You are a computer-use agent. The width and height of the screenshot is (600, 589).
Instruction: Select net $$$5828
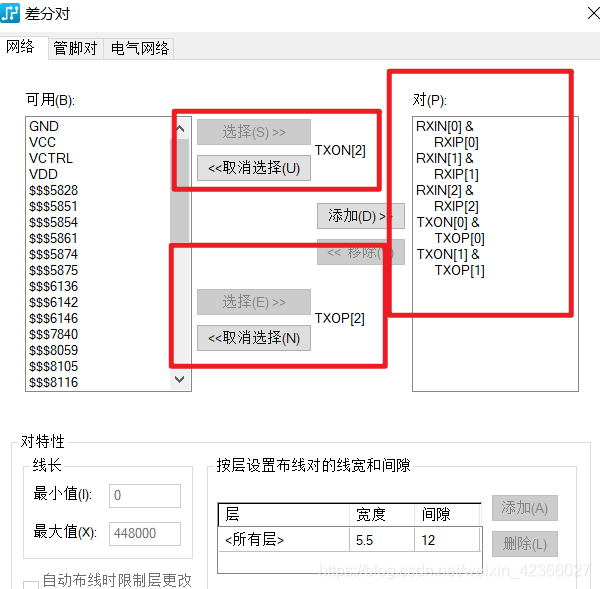pos(54,191)
